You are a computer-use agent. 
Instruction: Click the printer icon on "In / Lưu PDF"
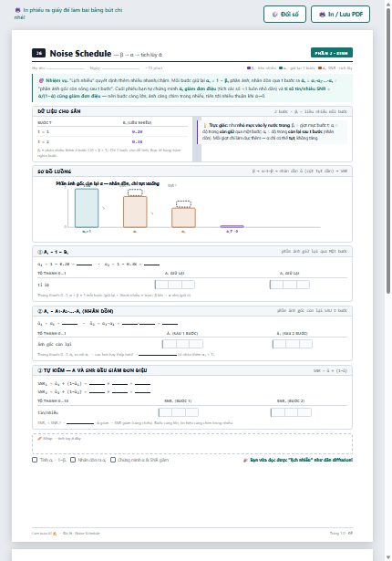click(x=322, y=15)
